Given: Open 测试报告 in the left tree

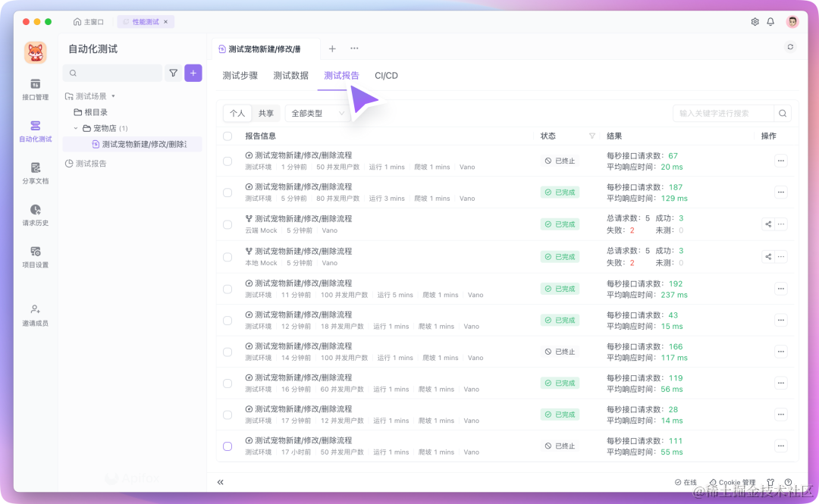Looking at the screenshot, I should coord(86,164).
